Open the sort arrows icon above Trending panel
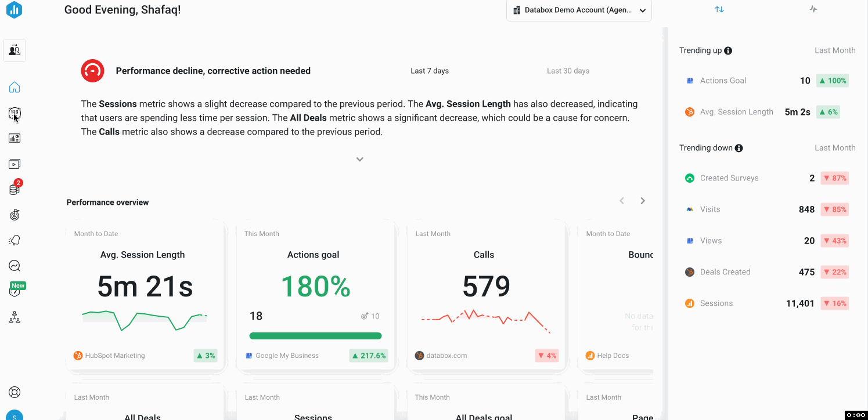This screenshot has width=868, height=420. (719, 9)
